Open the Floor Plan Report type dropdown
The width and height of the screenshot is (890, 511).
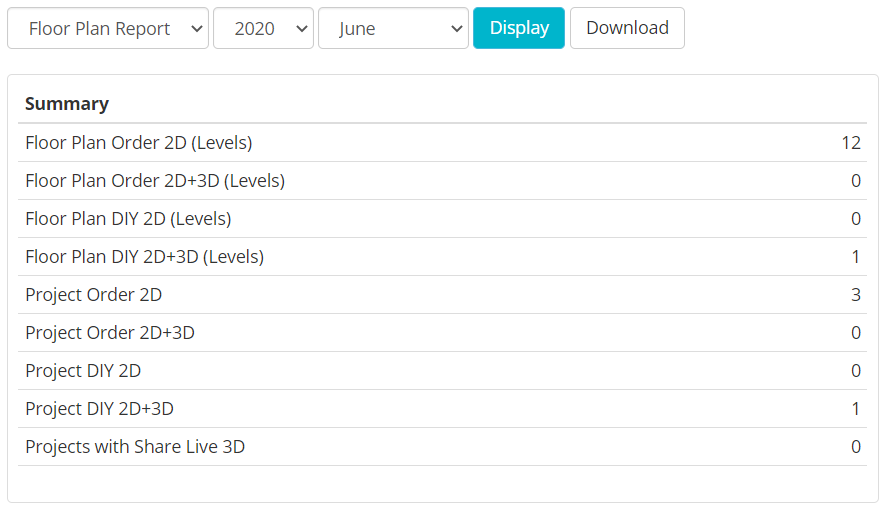[108, 28]
